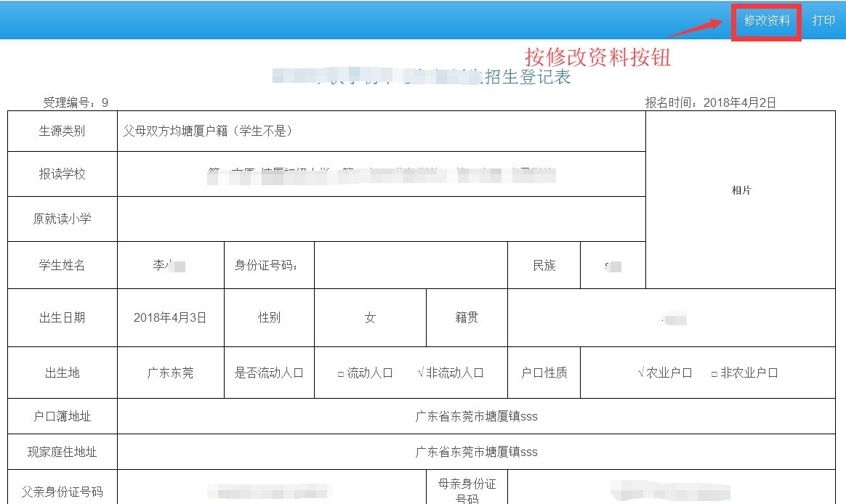Screen dimensions: 846x504
Task: Click the empty 身份证号码 value cell
Action: tap(410, 265)
